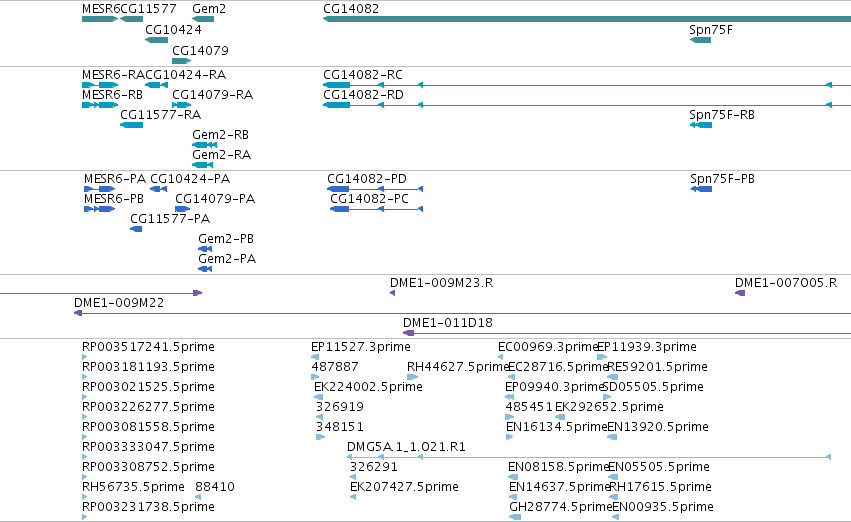
Task: Open the CG11577-PA protein label
Action: click(x=170, y=219)
